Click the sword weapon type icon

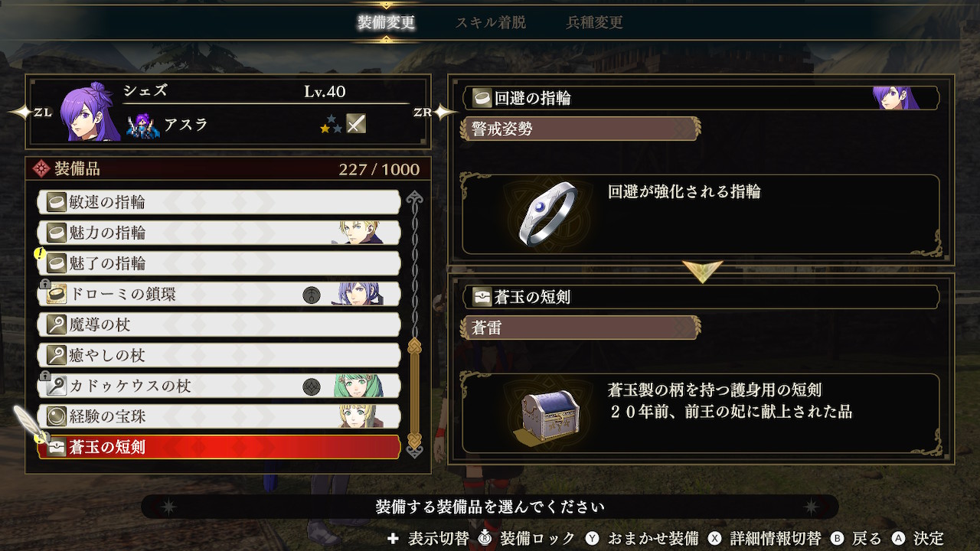pos(355,123)
